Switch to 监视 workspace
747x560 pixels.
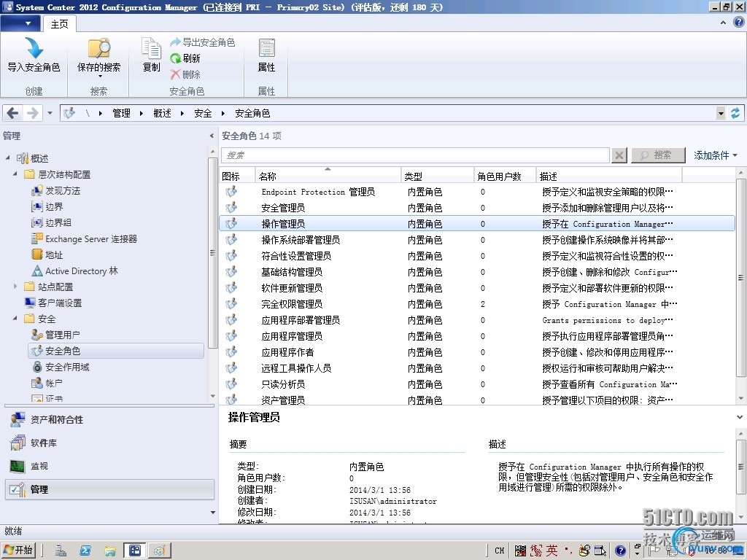pyautogui.click(x=109, y=466)
